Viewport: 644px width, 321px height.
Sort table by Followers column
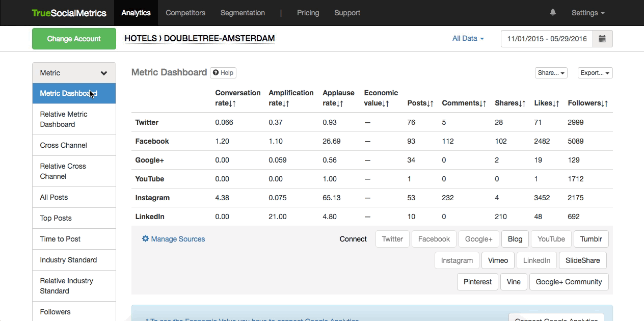(x=587, y=103)
